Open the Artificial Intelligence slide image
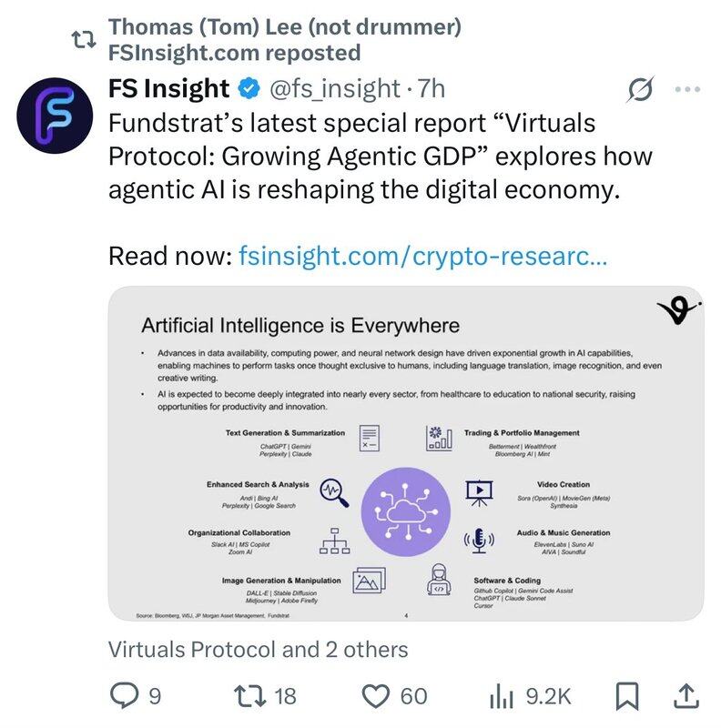Screen dimensions: 721x728 coord(406,456)
